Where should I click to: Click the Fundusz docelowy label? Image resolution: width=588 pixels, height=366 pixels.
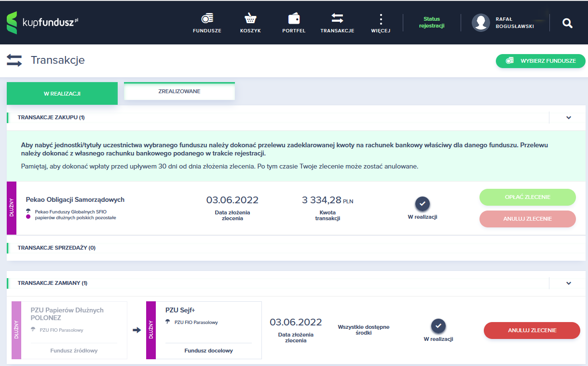[208, 351]
